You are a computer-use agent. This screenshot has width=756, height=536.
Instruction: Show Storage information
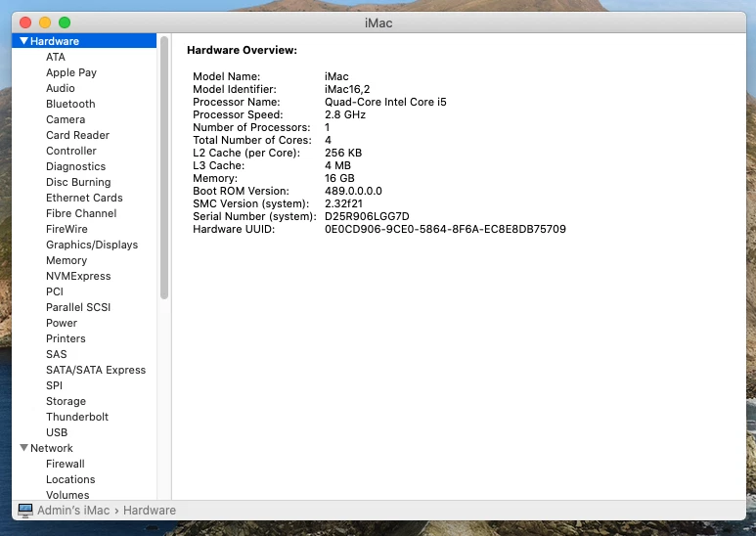tap(67, 401)
